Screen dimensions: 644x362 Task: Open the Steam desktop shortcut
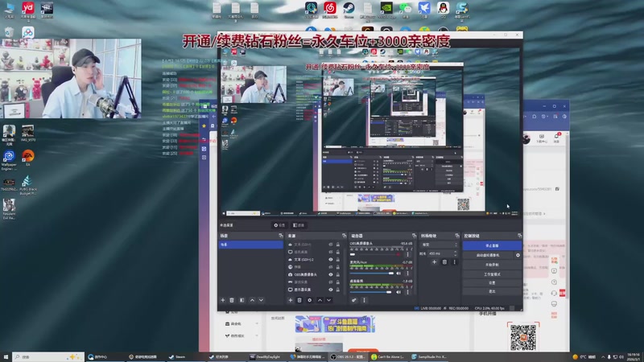pyautogui.click(x=349, y=10)
